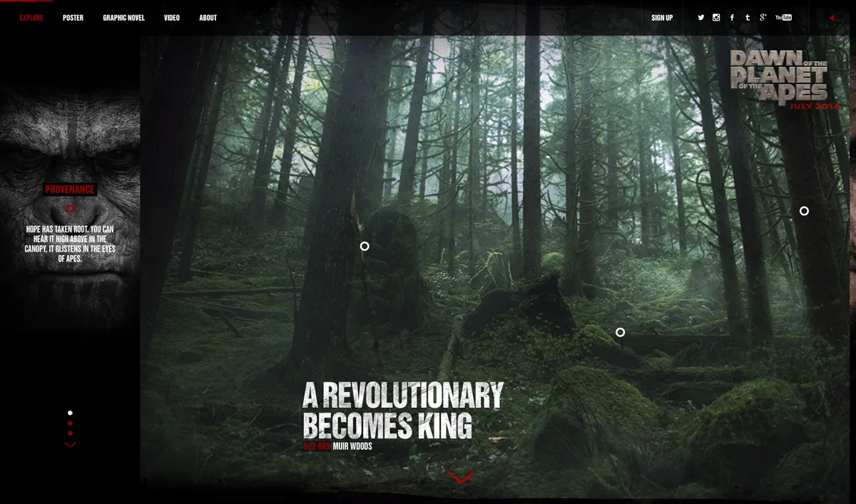Open the Facebook social link
Image resolution: width=856 pixels, height=504 pixels.
click(x=732, y=18)
